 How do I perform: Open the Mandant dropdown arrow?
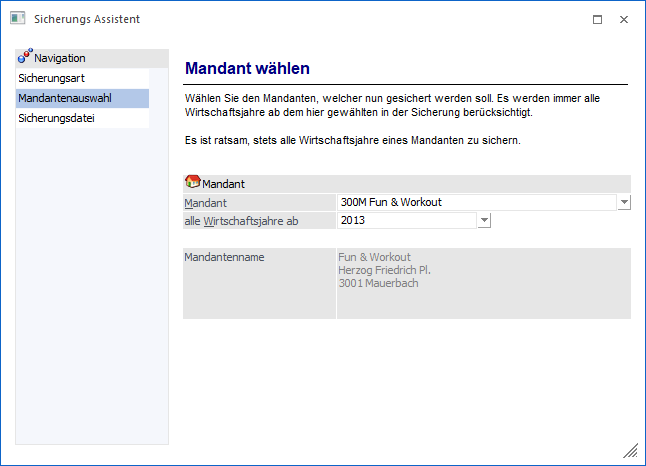click(624, 202)
